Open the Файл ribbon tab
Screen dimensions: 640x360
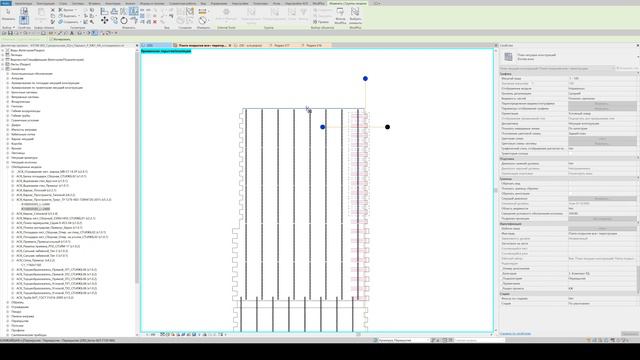[x=6, y=3]
